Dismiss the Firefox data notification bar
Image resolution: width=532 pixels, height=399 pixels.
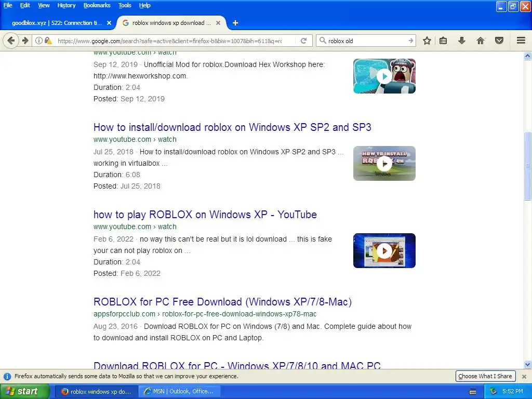click(524, 376)
